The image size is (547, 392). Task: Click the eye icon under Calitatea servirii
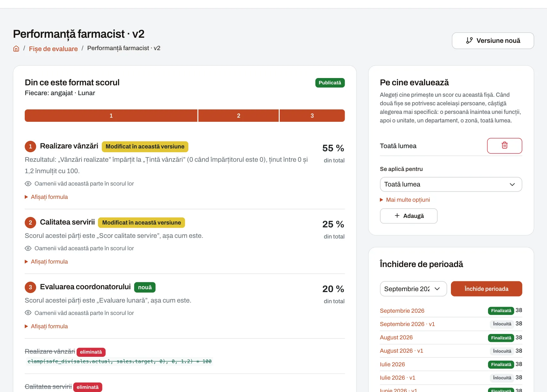(28, 248)
